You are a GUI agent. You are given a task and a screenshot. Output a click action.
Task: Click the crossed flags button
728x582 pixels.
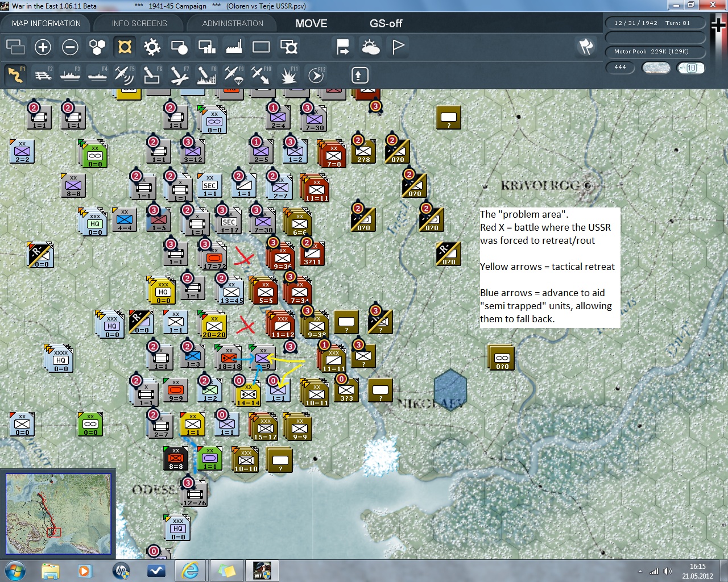point(586,47)
